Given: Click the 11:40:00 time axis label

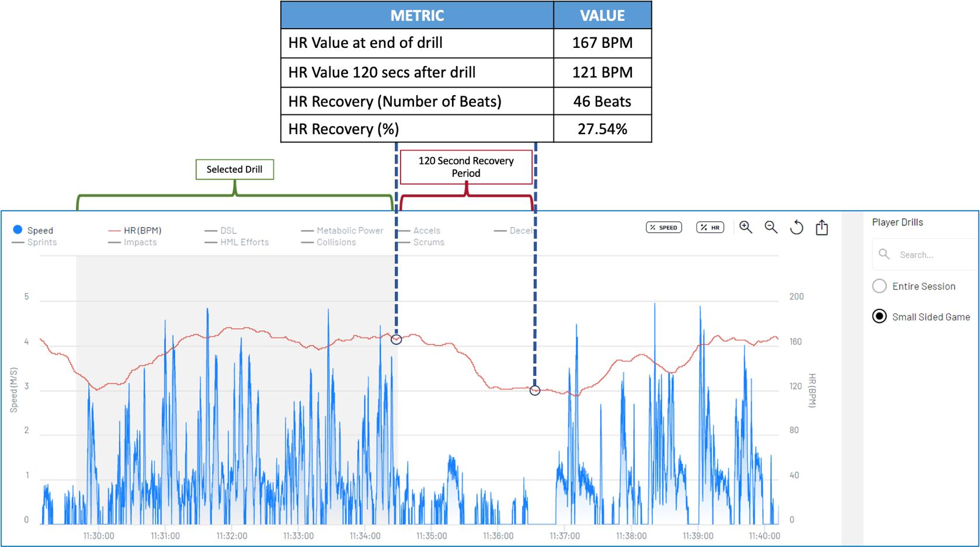Looking at the screenshot, I should (x=764, y=535).
